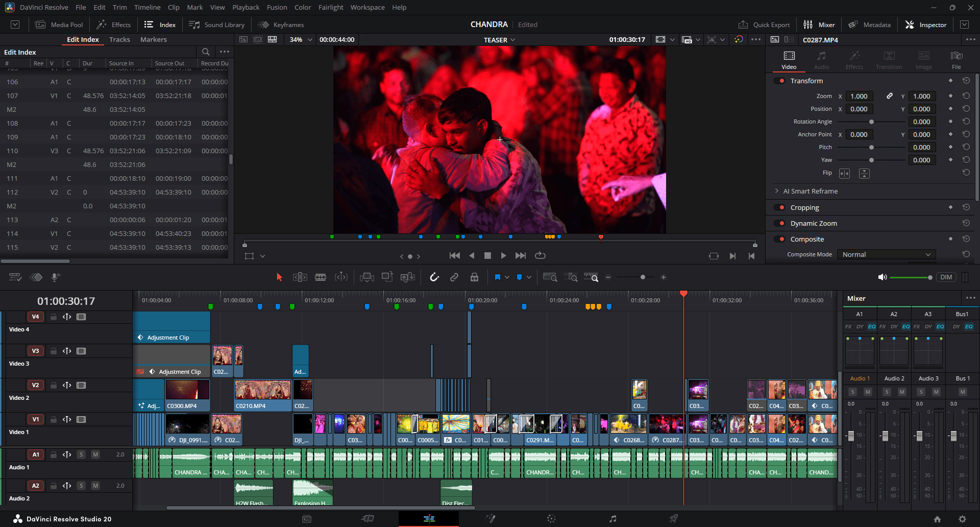Open the Cut page icon
The height and width of the screenshot is (527, 980).
click(367, 519)
